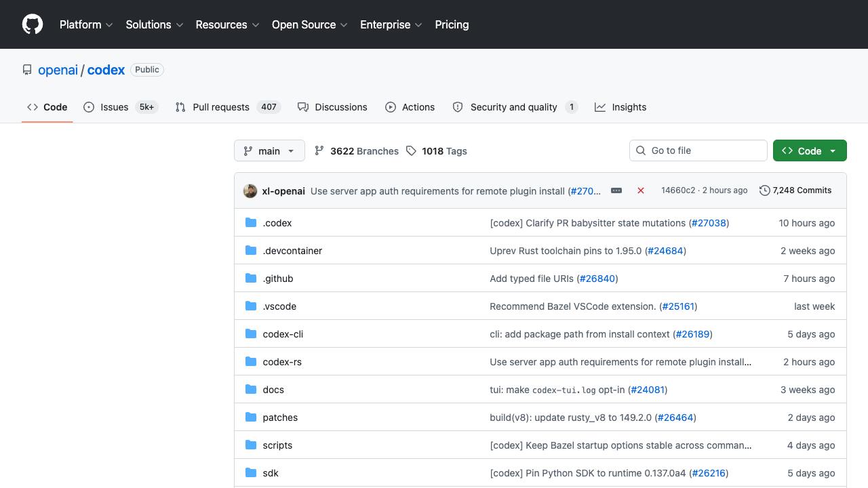Screen dimensions: 868x488
Task: Switch to the Pull requests tab
Action: pos(228,107)
